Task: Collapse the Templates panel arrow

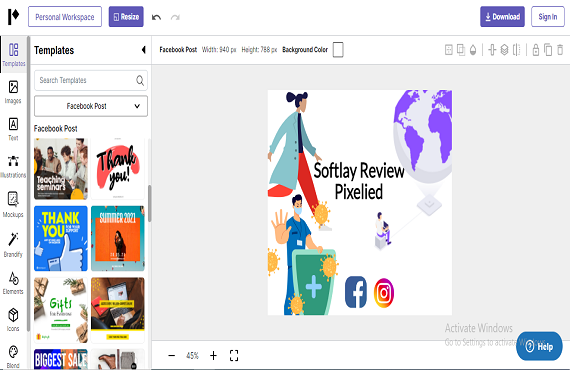Action: pos(144,50)
